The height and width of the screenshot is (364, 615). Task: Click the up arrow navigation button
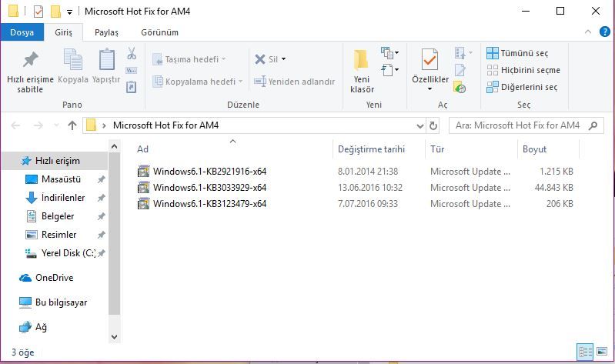(72, 125)
